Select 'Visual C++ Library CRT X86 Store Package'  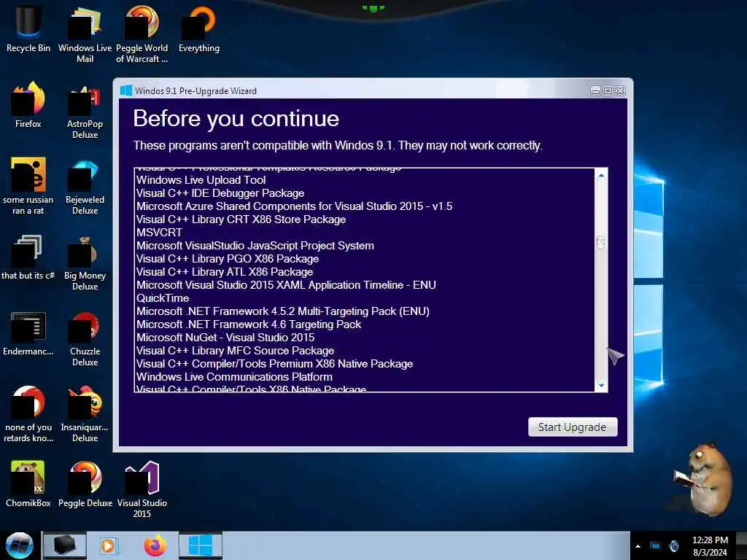(241, 219)
